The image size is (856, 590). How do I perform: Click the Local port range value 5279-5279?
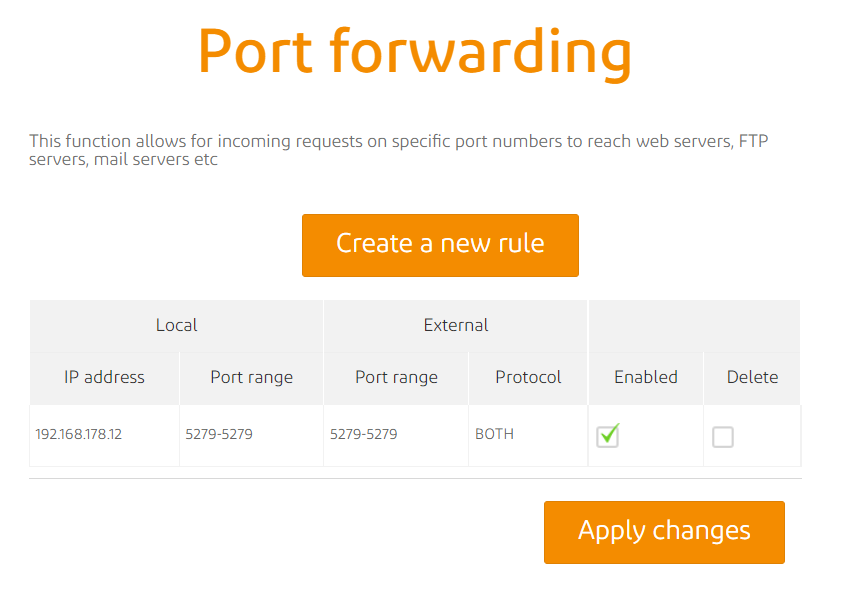(x=219, y=435)
